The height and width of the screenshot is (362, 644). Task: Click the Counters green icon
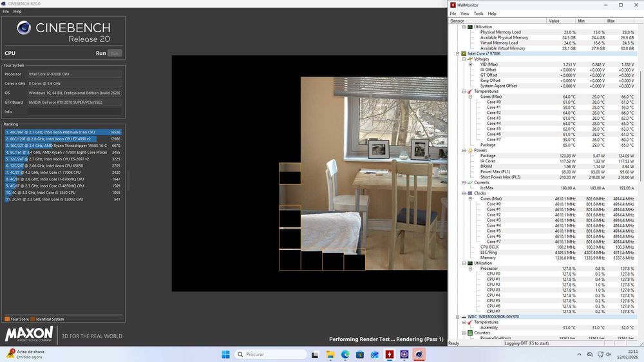[x=470, y=333]
